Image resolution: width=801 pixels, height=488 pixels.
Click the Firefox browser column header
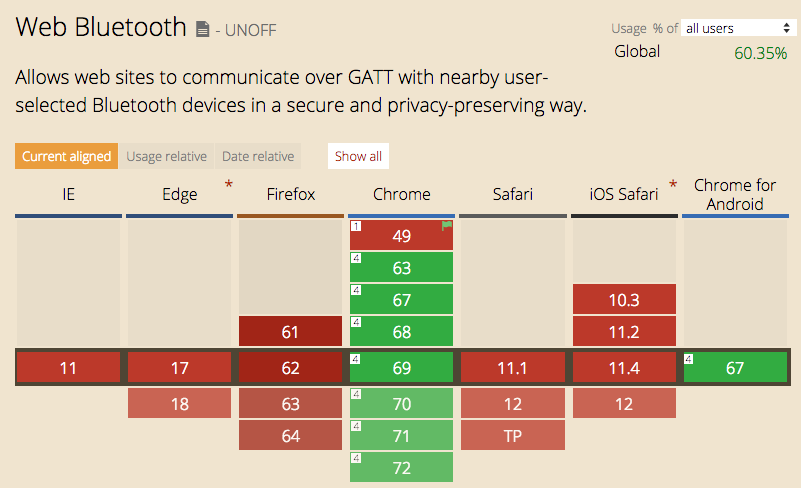pyautogui.click(x=290, y=195)
